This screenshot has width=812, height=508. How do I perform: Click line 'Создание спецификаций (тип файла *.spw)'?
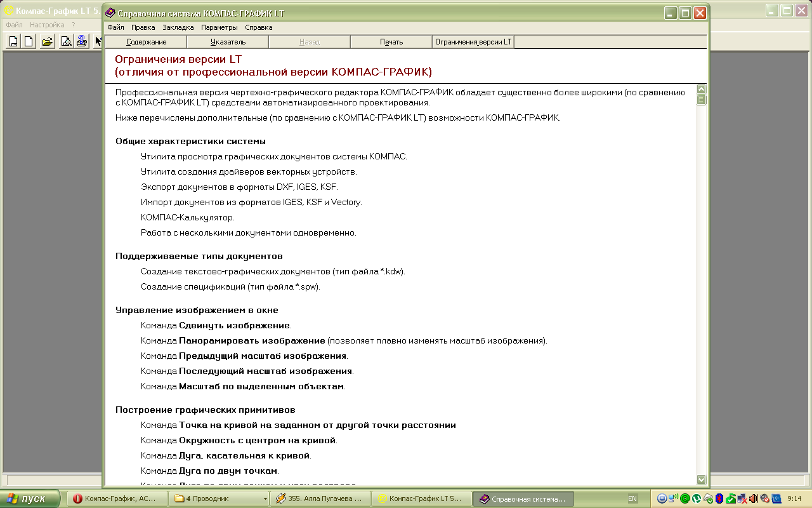(231, 286)
